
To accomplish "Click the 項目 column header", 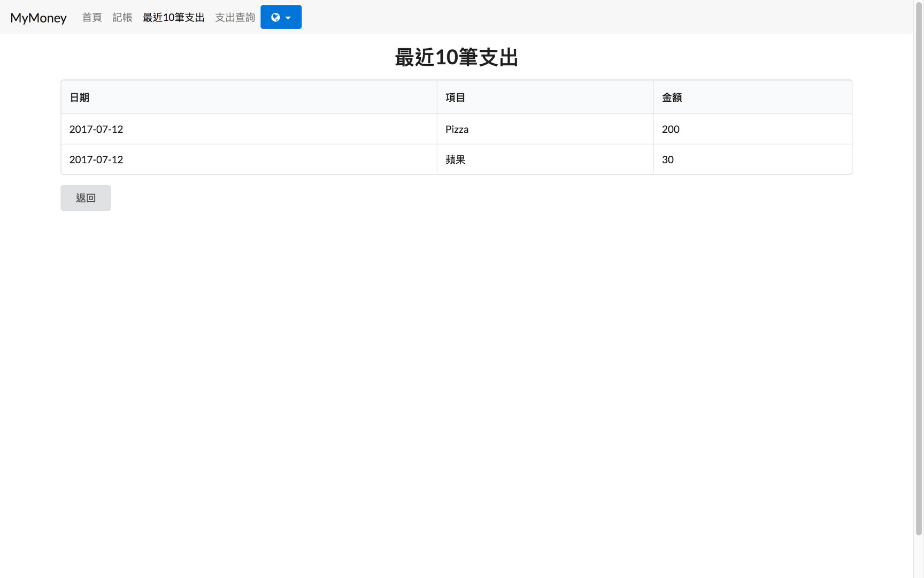I will pyautogui.click(x=456, y=97).
